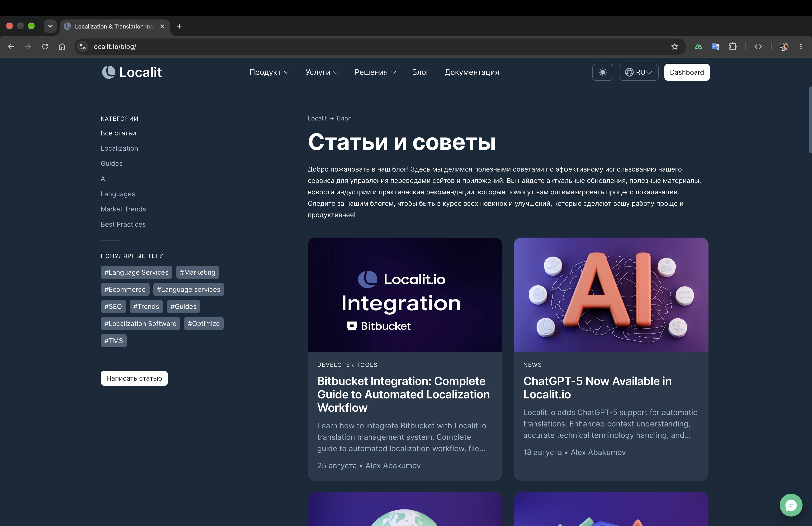Open the Bitbucket Integration article thumbnail

405,295
